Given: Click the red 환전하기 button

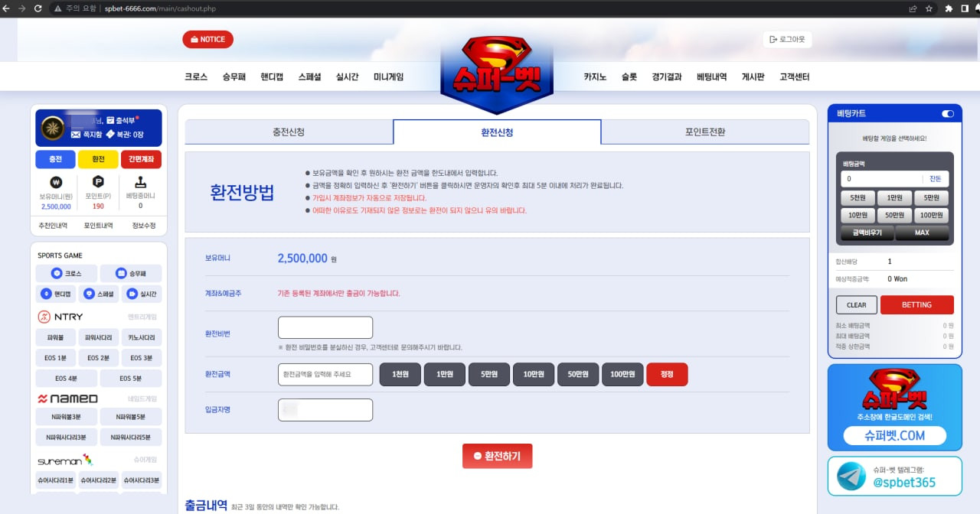Looking at the screenshot, I should pos(497,456).
